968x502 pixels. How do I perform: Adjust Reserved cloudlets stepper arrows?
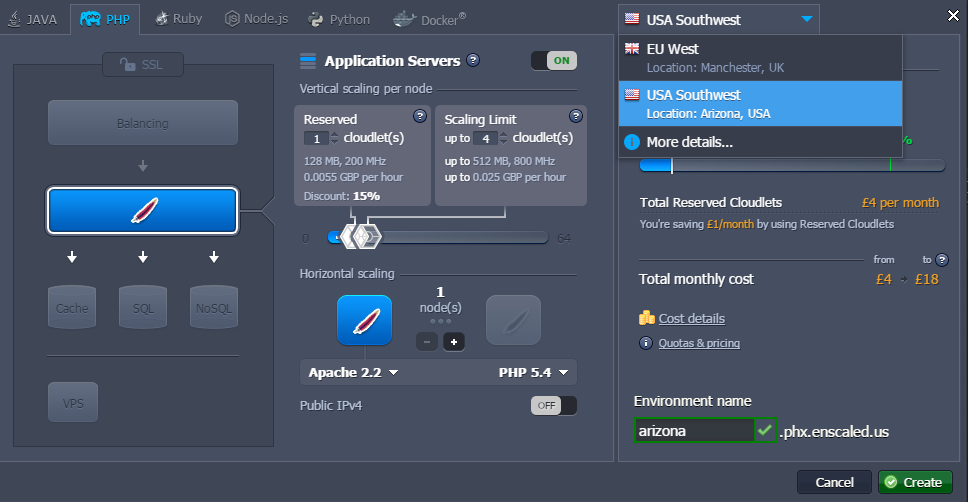click(x=335, y=138)
